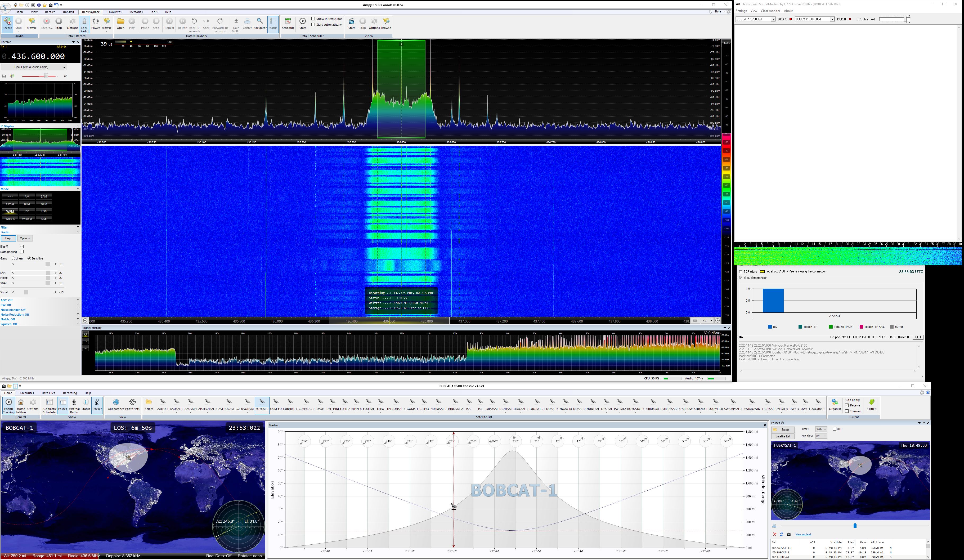Viewport: 964px width, 560px height.
Task: Switch to the Favourites ribbon tab
Action: (114, 12)
